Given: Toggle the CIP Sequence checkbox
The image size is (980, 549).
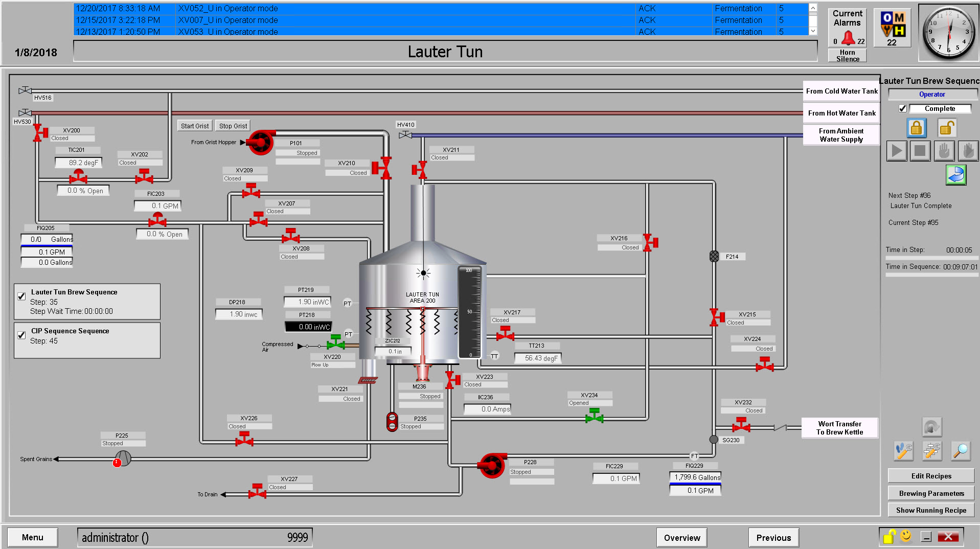Looking at the screenshot, I should (21, 335).
